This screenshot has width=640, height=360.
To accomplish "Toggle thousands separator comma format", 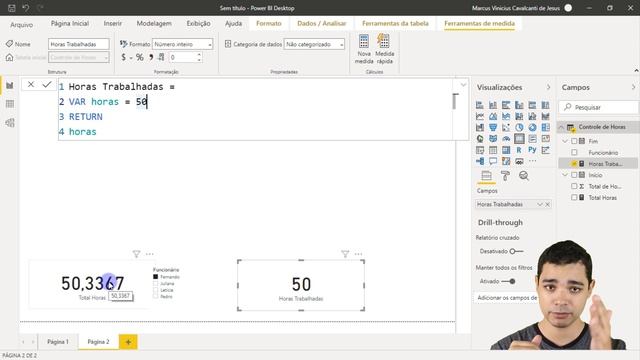I will [x=151, y=57].
